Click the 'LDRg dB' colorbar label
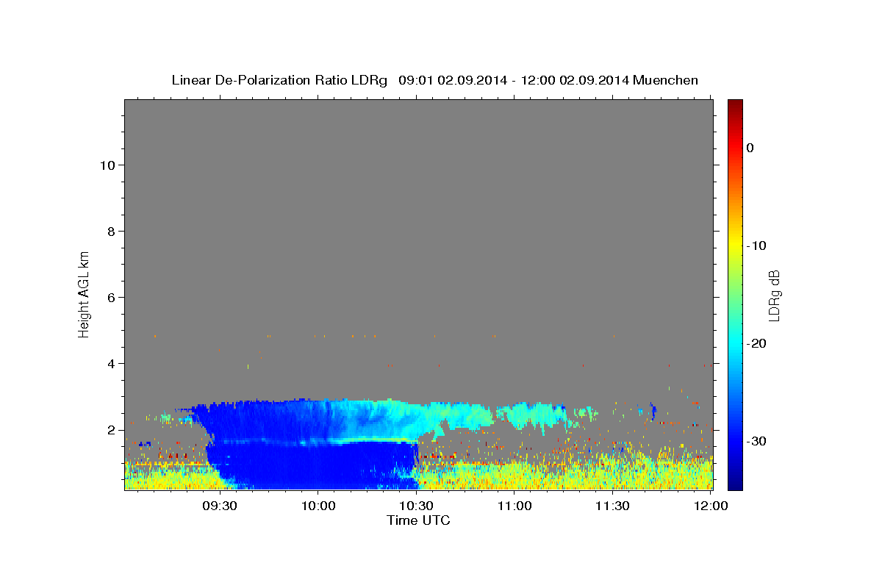Screen dimensions: 882x588 (x=775, y=295)
